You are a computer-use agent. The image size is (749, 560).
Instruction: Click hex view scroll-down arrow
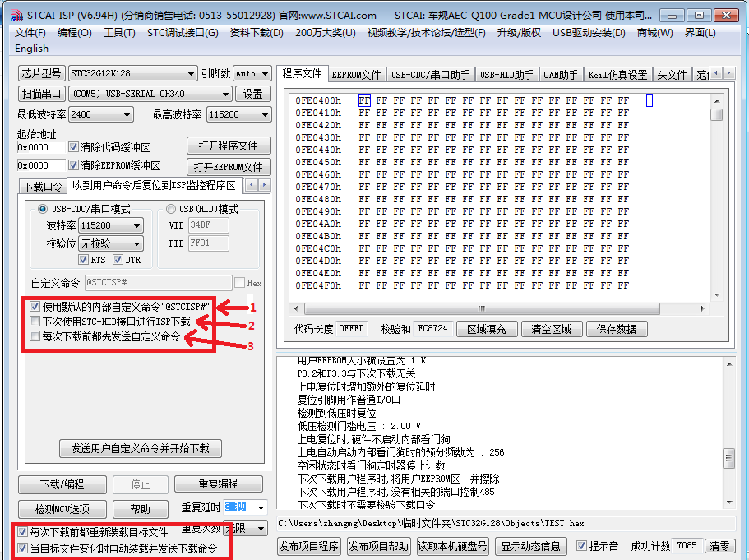point(716,295)
